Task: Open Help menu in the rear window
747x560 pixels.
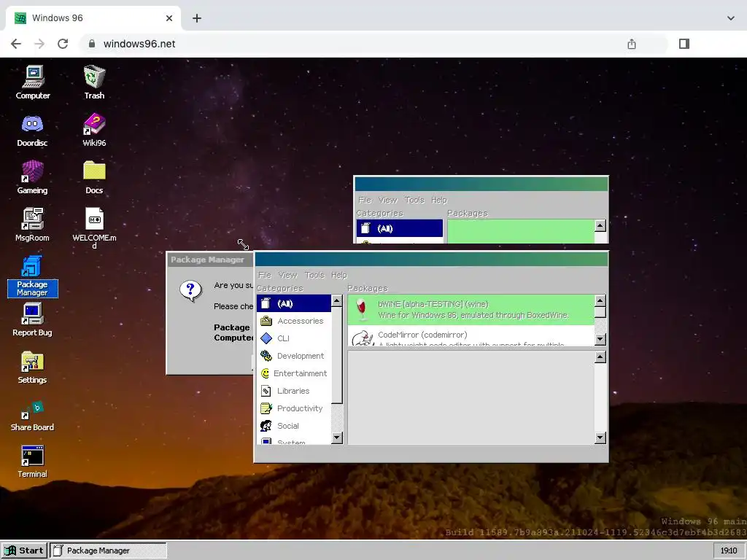Action: click(439, 200)
